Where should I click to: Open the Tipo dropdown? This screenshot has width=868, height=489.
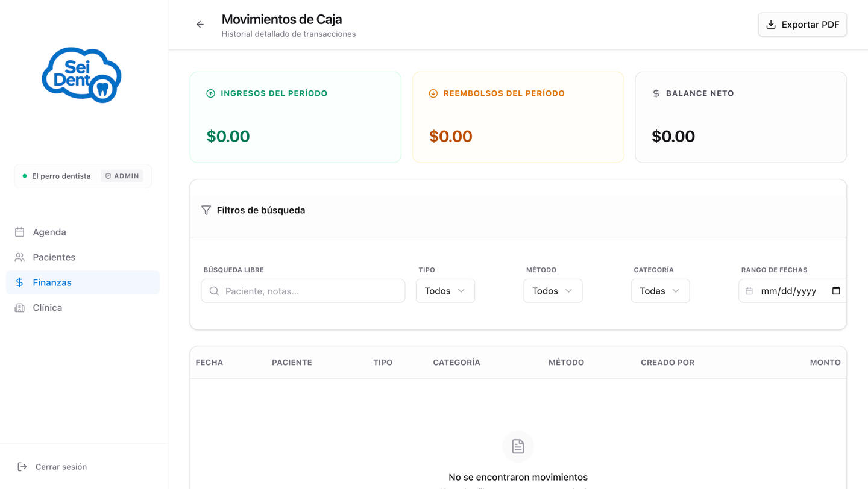445,291
